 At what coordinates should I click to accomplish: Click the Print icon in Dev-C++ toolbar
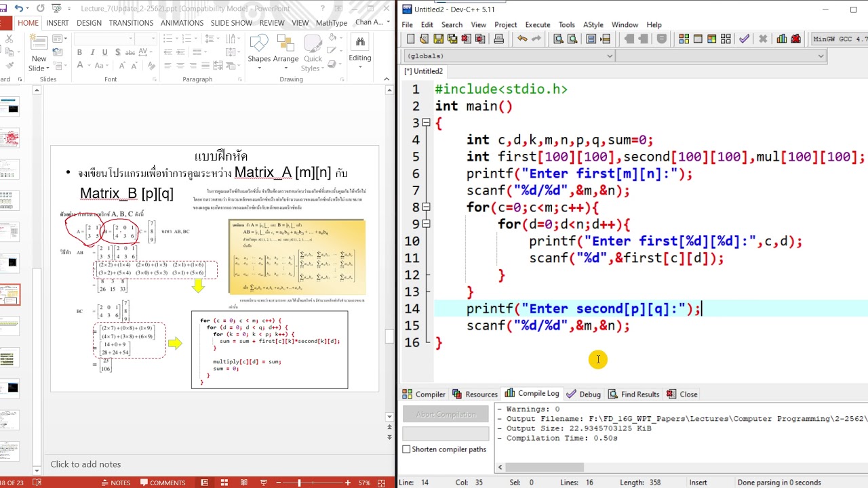coord(498,39)
